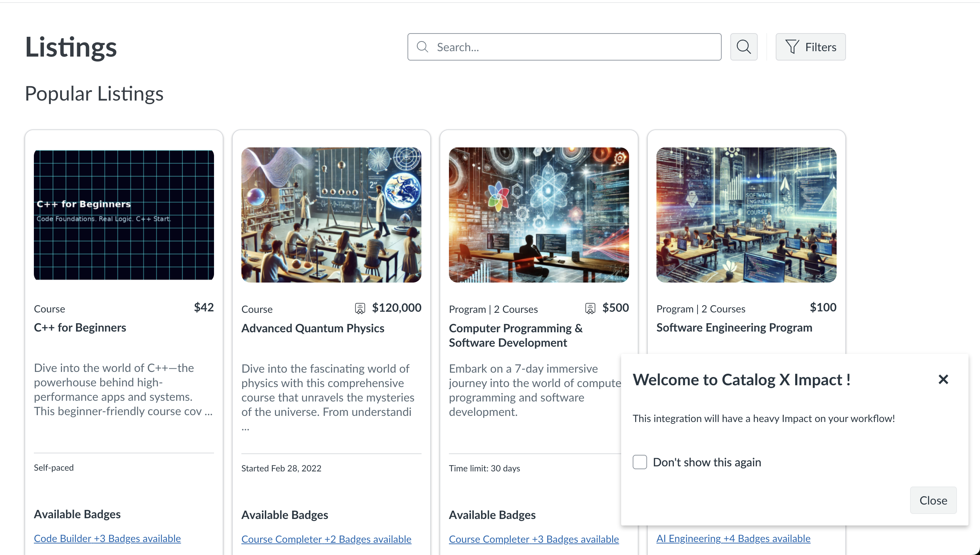Dismiss welcome popup with X icon
The height and width of the screenshot is (555, 980).
point(943,379)
